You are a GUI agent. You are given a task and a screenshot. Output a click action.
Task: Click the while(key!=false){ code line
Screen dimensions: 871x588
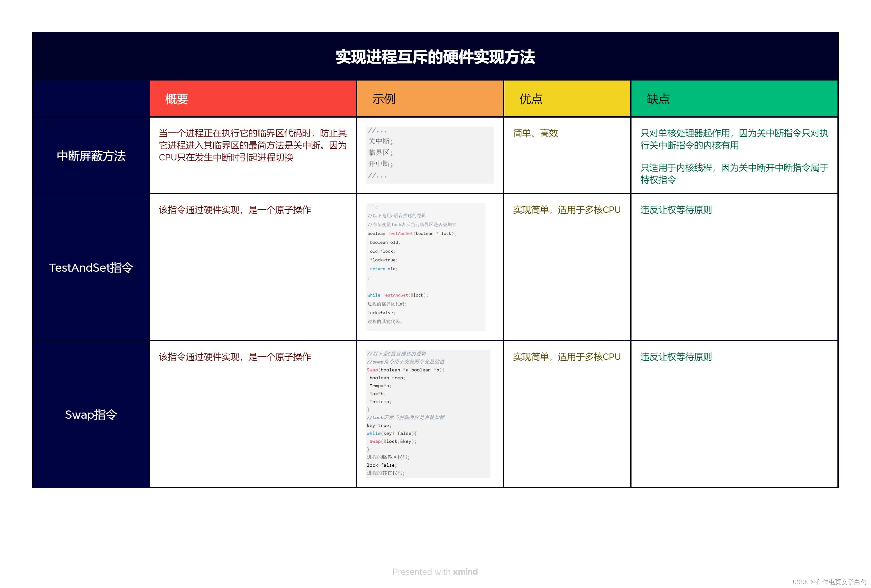point(392,434)
